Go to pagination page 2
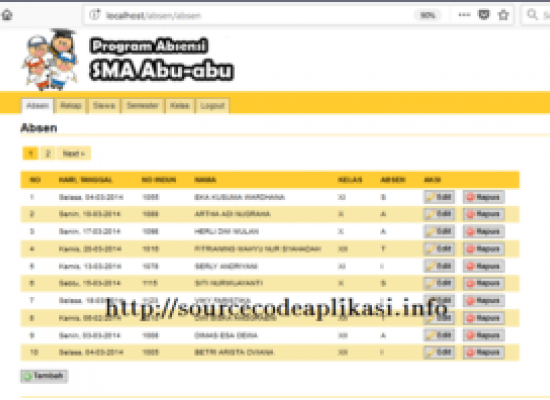550x400 pixels. (x=48, y=153)
